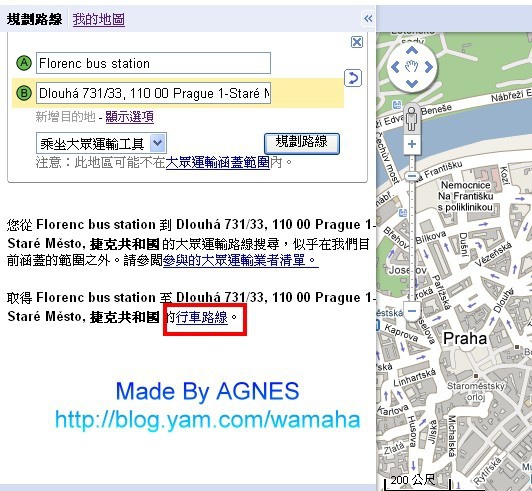This screenshot has height=491, width=532.
Task: Click the Husova street label
Action: (x=411, y=431)
